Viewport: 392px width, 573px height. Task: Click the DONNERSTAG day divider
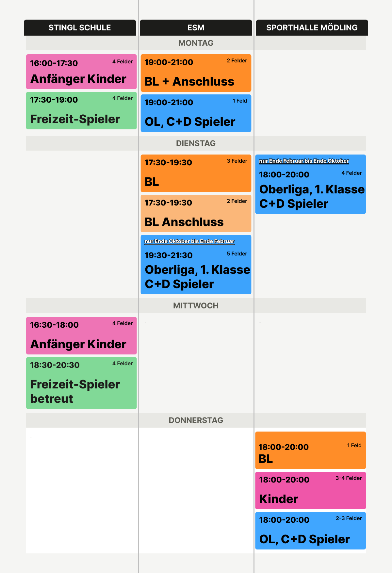point(196,420)
